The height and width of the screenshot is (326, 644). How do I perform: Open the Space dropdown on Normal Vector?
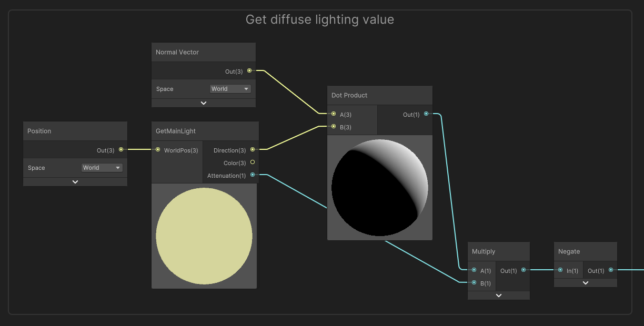pos(230,88)
